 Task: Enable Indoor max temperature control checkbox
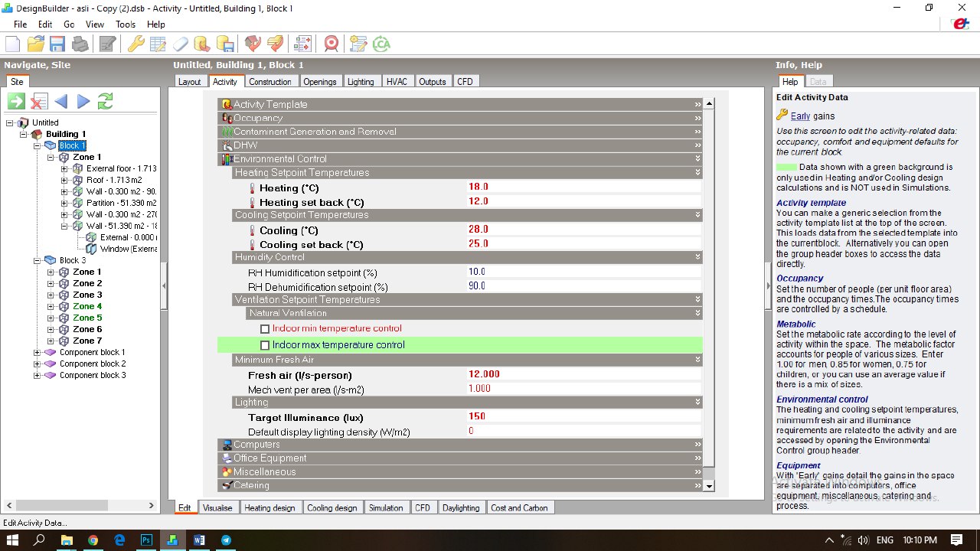265,345
